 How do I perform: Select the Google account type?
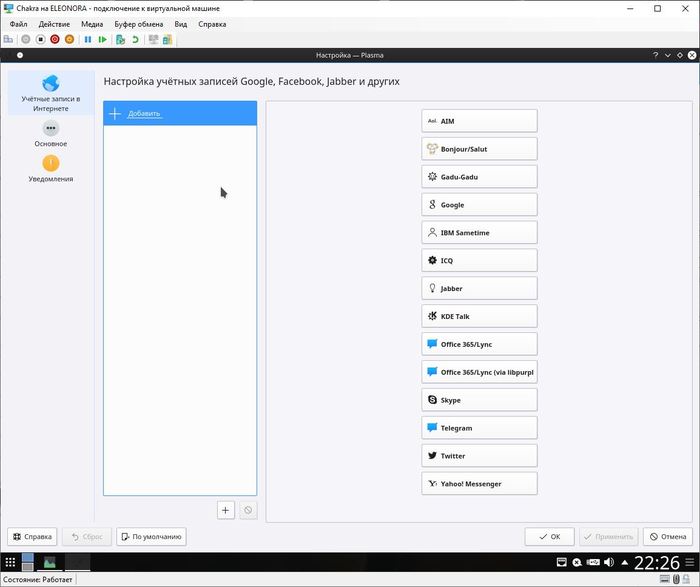(479, 205)
